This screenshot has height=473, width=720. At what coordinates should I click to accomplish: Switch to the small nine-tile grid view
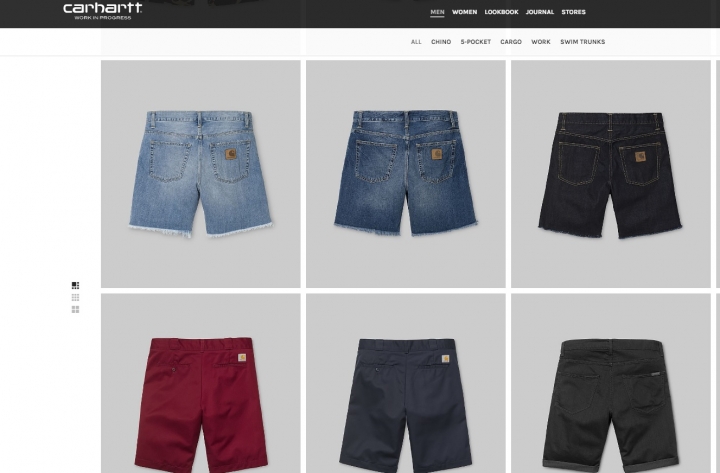pos(75,298)
